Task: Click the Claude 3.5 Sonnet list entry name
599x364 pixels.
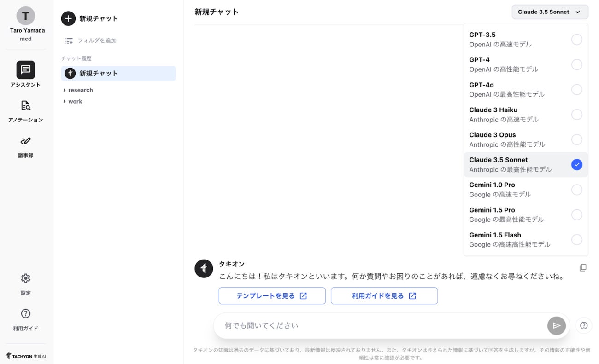Action: pos(499,160)
